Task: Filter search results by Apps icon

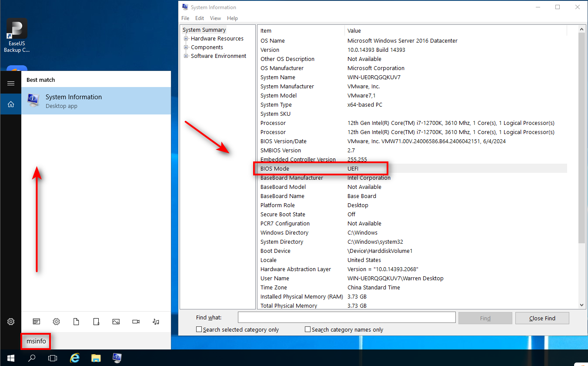Action: (37, 322)
